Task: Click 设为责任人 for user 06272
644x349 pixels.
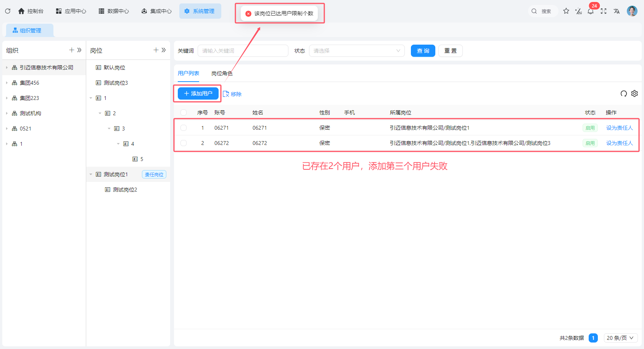Action: click(619, 143)
